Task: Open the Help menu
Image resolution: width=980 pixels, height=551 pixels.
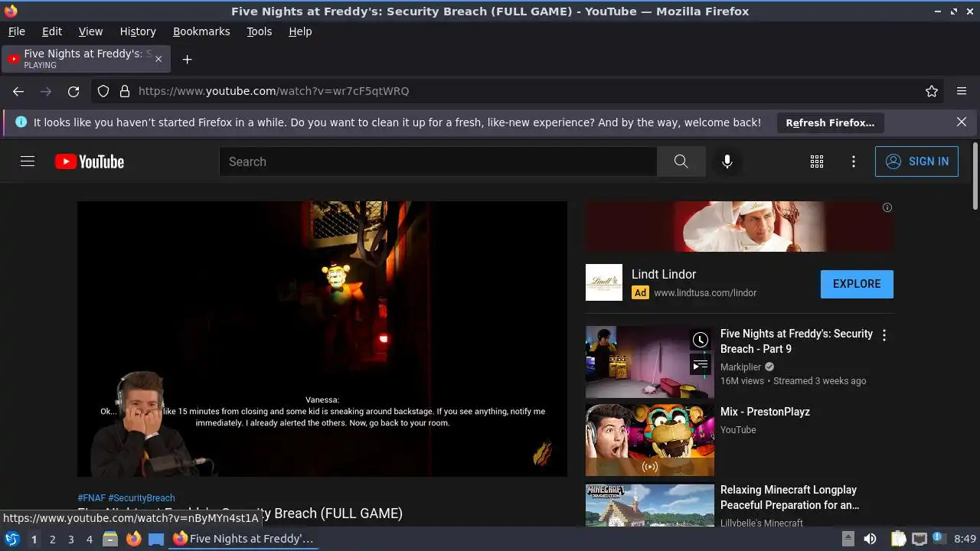Action: tap(300, 31)
